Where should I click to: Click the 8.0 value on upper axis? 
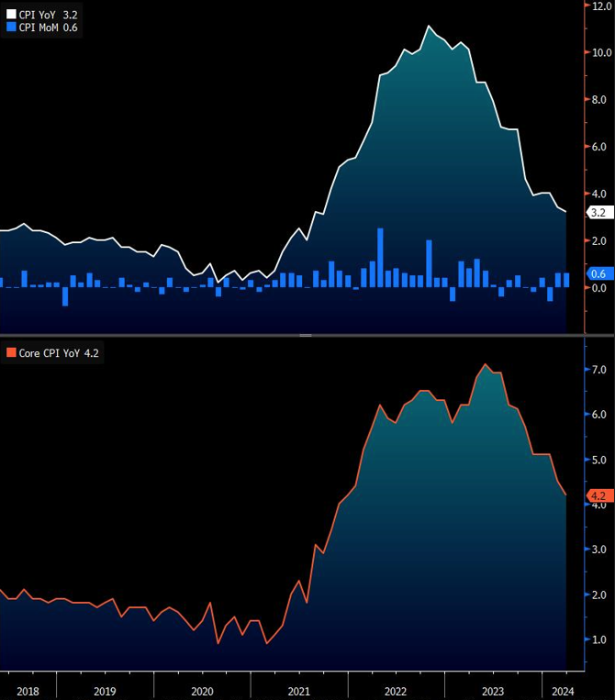coord(598,100)
